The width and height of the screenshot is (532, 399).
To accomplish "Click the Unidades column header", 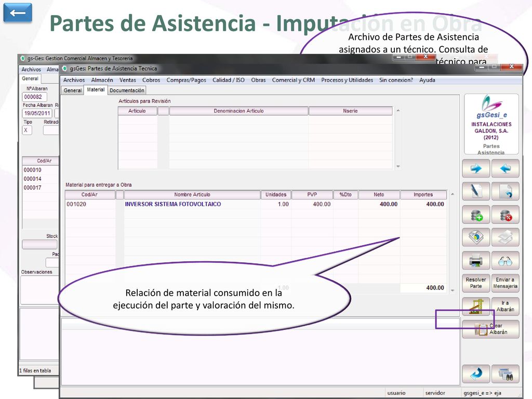I will [x=275, y=195].
